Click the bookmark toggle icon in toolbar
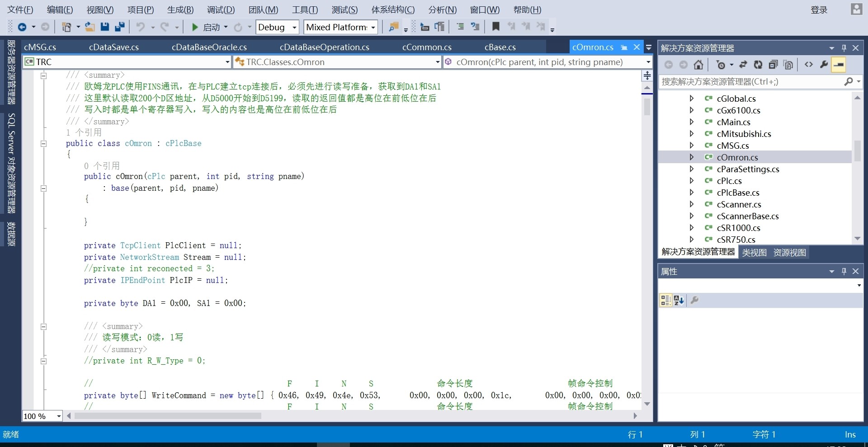The width and height of the screenshot is (868, 447). point(496,27)
